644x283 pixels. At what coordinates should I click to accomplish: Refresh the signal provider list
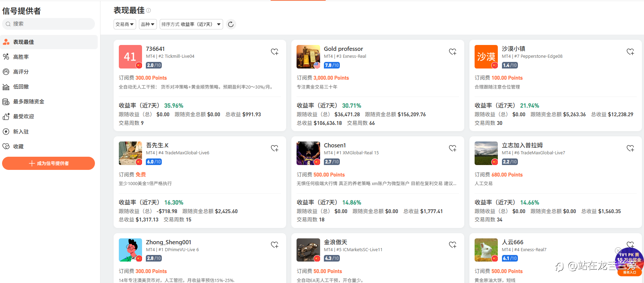231,24
